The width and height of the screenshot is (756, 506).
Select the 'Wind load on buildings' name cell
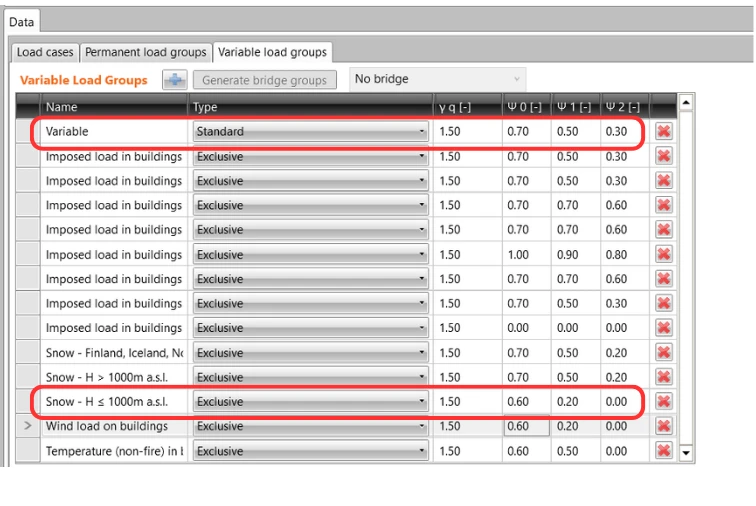(114, 426)
